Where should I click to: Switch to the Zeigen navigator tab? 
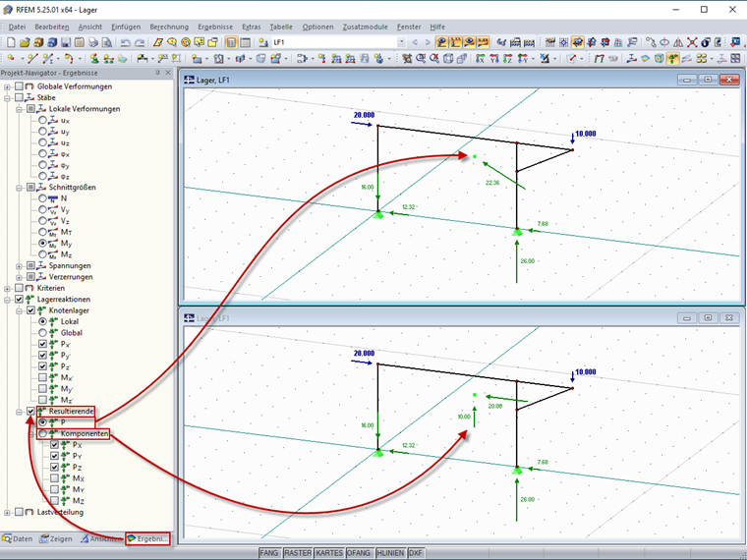56,538
